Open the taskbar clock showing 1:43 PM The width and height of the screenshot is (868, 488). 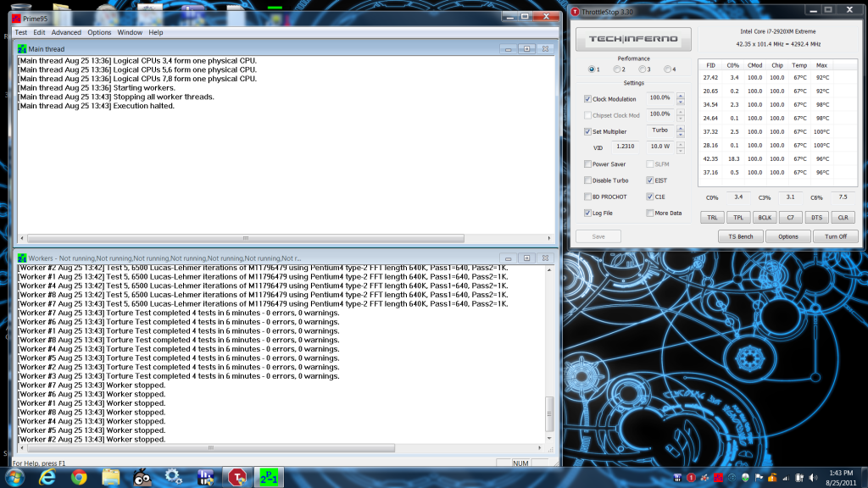click(x=841, y=478)
